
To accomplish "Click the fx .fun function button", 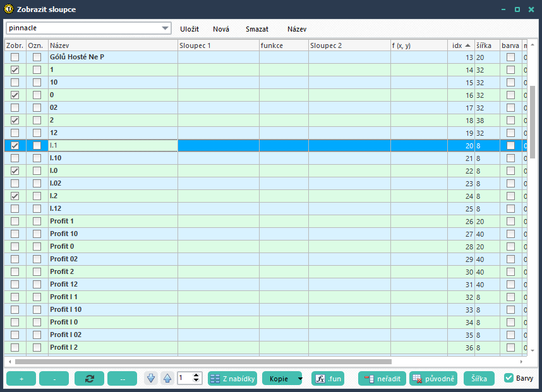I will pos(328,379).
